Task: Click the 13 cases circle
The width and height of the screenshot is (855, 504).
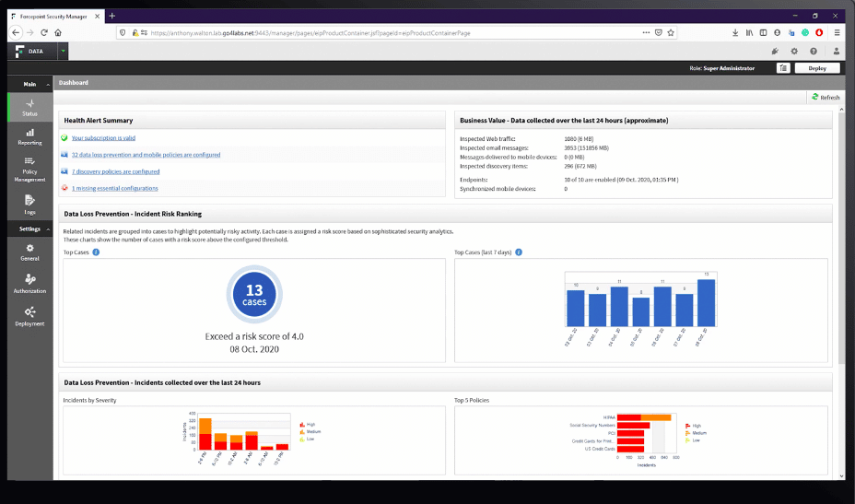Action: click(254, 295)
